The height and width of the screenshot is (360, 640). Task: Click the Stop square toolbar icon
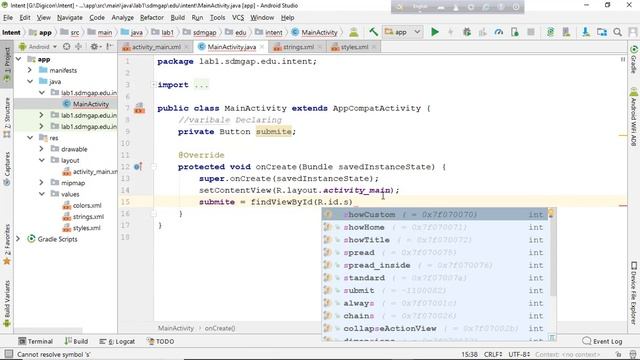coord(531,32)
